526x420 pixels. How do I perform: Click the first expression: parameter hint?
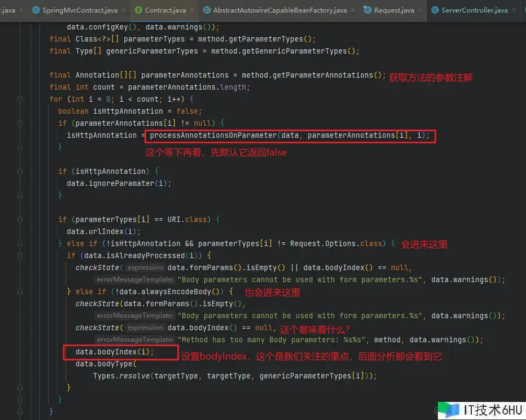[x=145, y=267]
